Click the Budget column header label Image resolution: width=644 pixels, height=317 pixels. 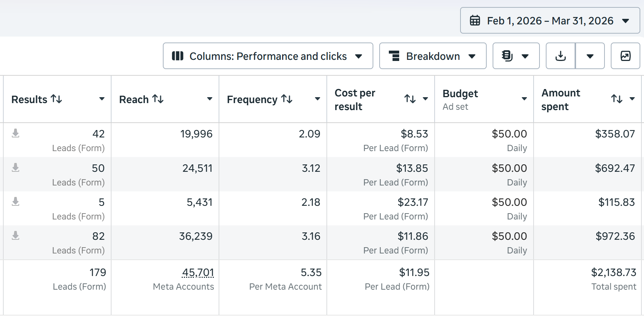click(x=460, y=93)
